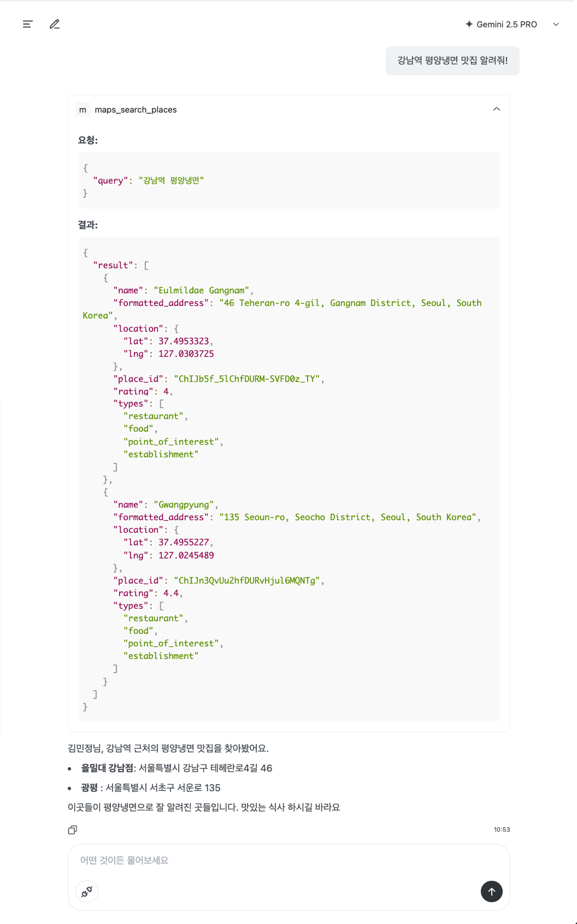
Task: Click the sparkle icon next to Gemini
Action: [x=469, y=24]
